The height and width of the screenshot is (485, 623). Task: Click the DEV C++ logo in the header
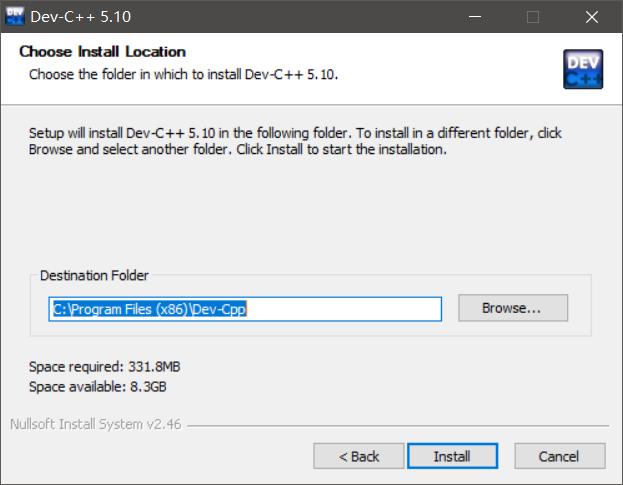tap(583, 69)
